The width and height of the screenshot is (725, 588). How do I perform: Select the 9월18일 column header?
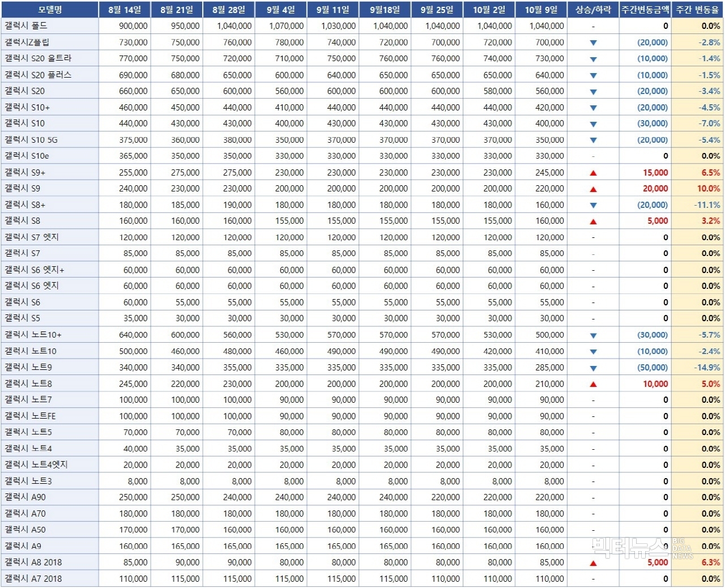tap(385, 10)
